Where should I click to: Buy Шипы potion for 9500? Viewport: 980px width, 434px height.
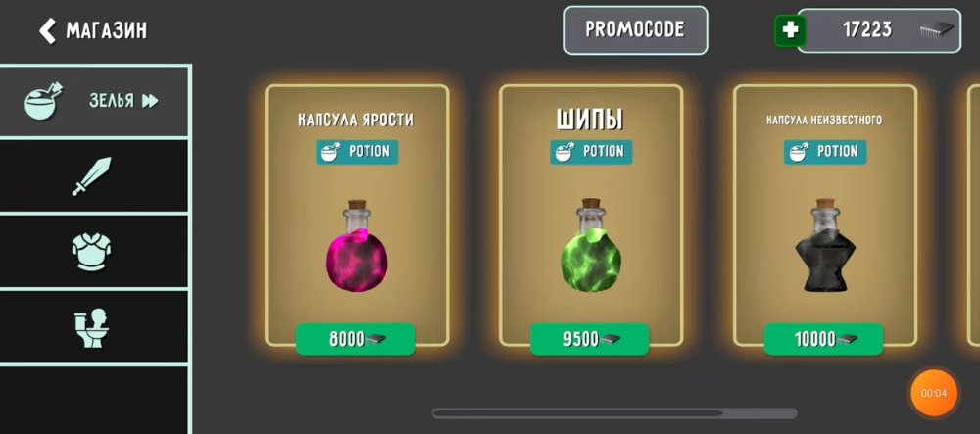589,339
